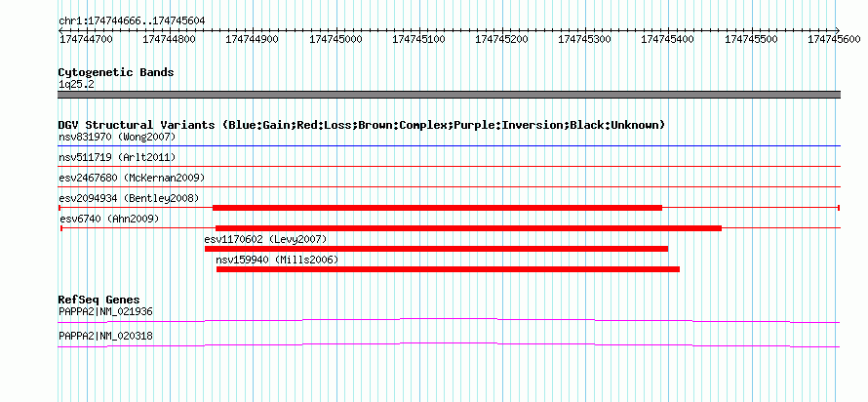The height and width of the screenshot is (402, 868).
Task: Click ruler tick label 174745500
Action: 751,39
